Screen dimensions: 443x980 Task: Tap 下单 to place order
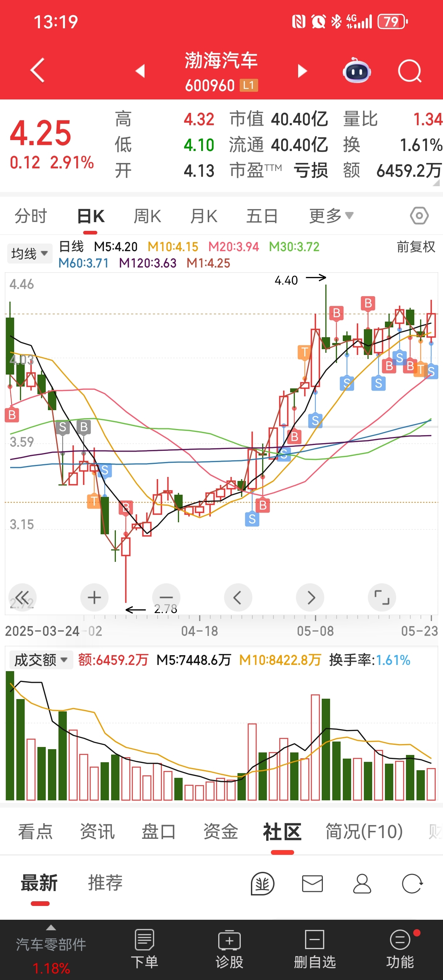pyautogui.click(x=144, y=950)
